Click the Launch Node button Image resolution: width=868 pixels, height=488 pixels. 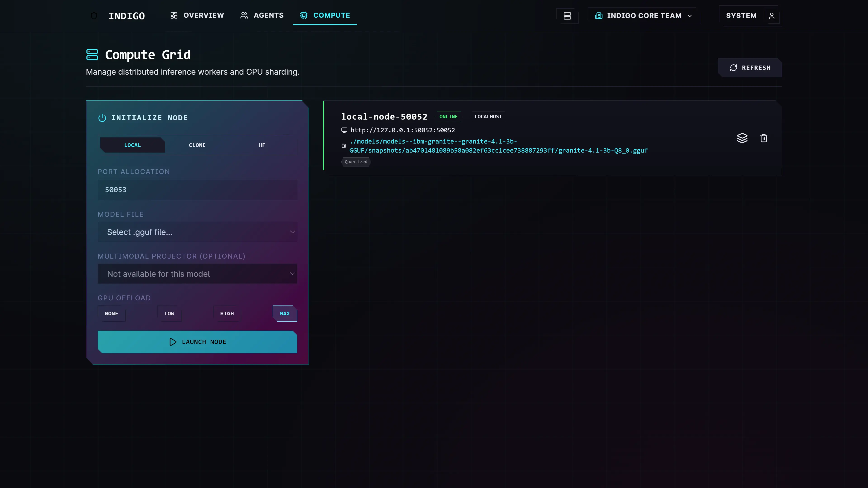pos(197,342)
